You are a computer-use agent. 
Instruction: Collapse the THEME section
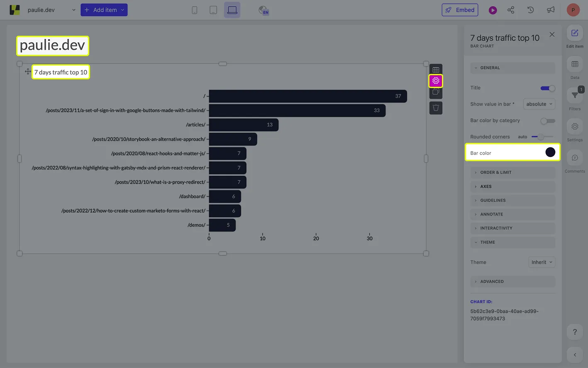pyautogui.click(x=512, y=242)
